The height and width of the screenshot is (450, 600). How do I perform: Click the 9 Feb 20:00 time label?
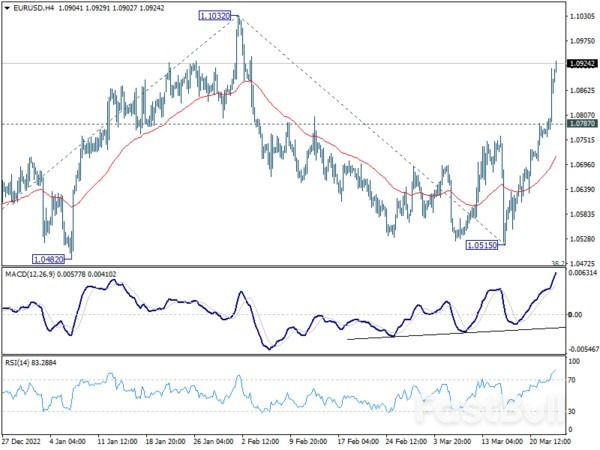tap(308, 441)
